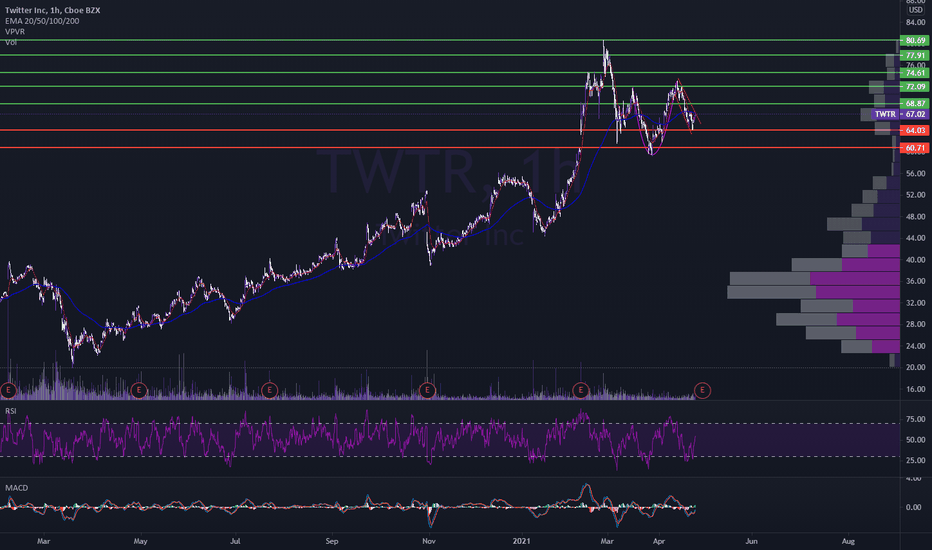Click the Aug label on the time axis

(x=848, y=541)
